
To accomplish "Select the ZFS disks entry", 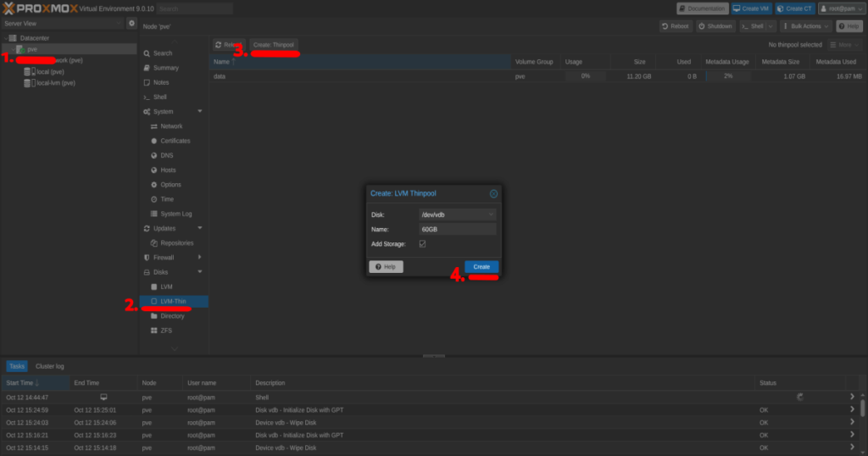I will pos(166,331).
